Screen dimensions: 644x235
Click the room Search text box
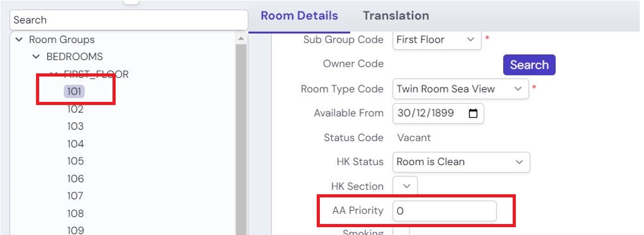click(129, 19)
